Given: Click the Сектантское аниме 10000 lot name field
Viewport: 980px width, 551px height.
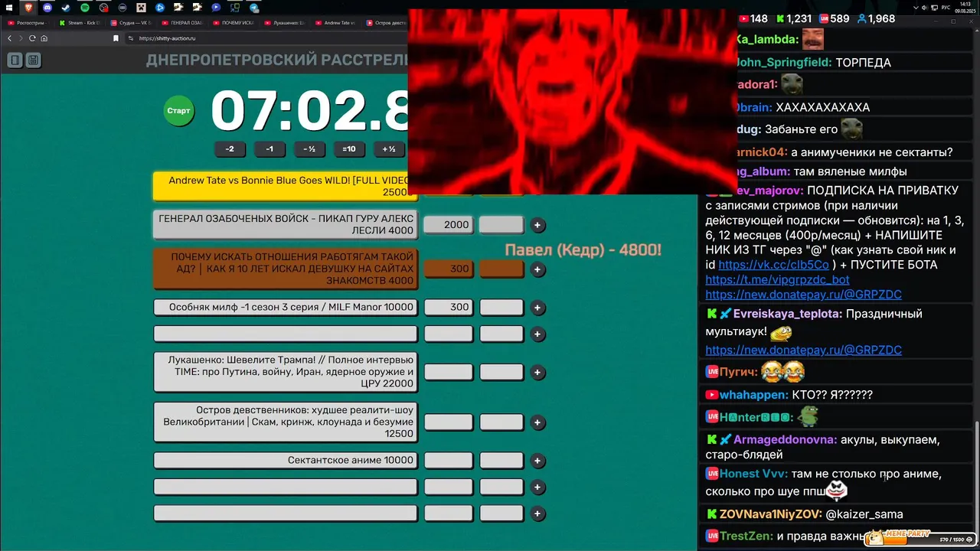Looking at the screenshot, I should point(286,461).
